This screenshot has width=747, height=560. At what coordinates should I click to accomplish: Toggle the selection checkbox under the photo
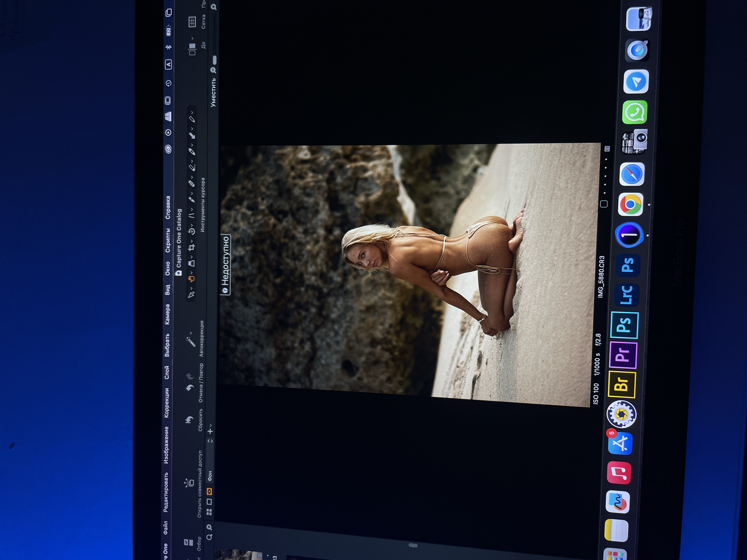(x=604, y=204)
